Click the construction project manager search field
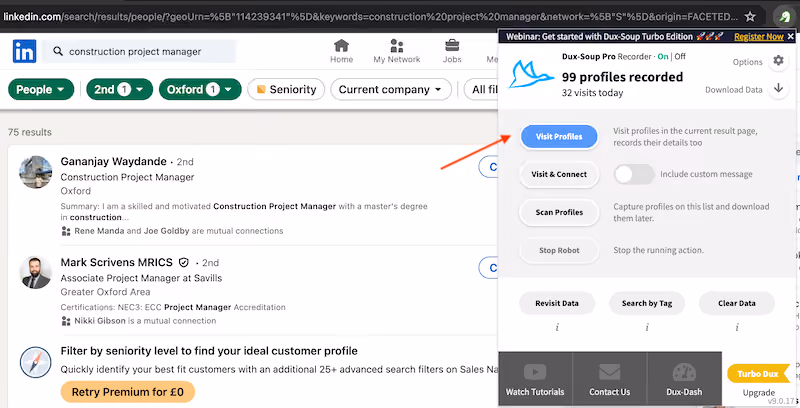 [140, 52]
